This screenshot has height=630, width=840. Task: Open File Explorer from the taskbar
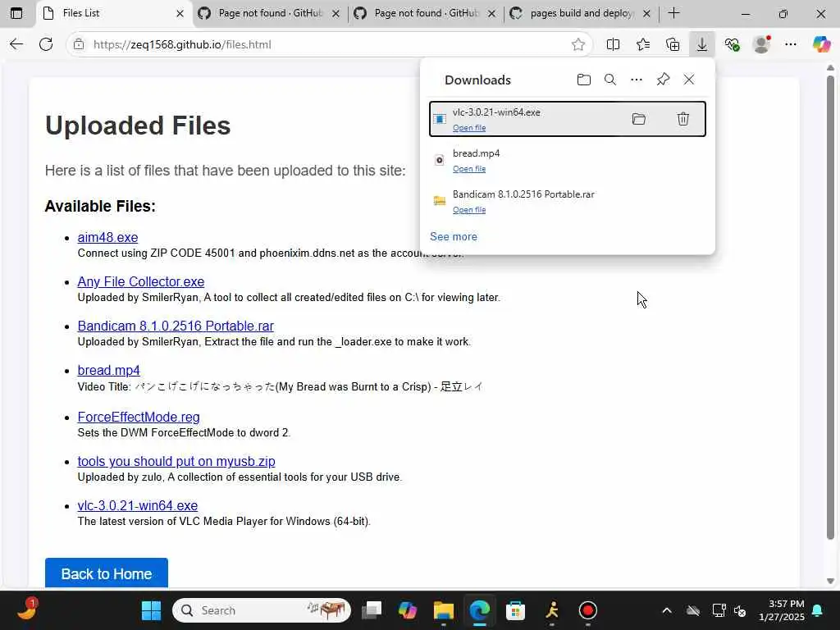point(444,610)
